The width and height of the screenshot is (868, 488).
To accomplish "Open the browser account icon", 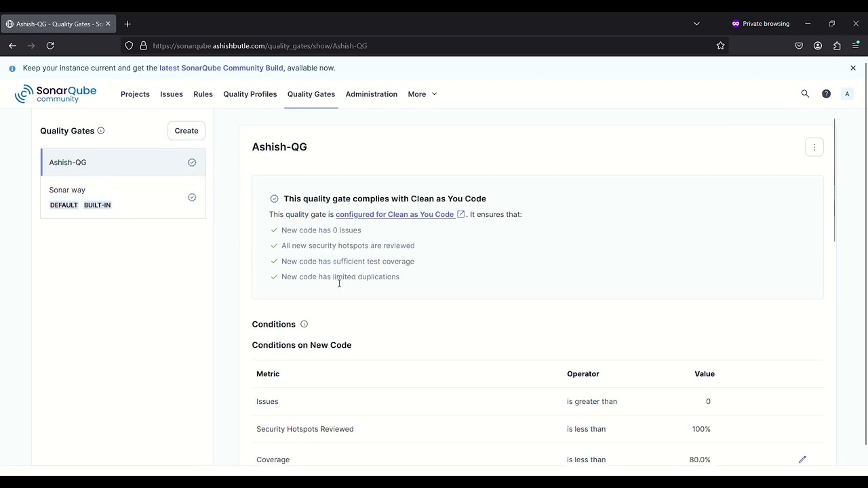I will point(818,45).
